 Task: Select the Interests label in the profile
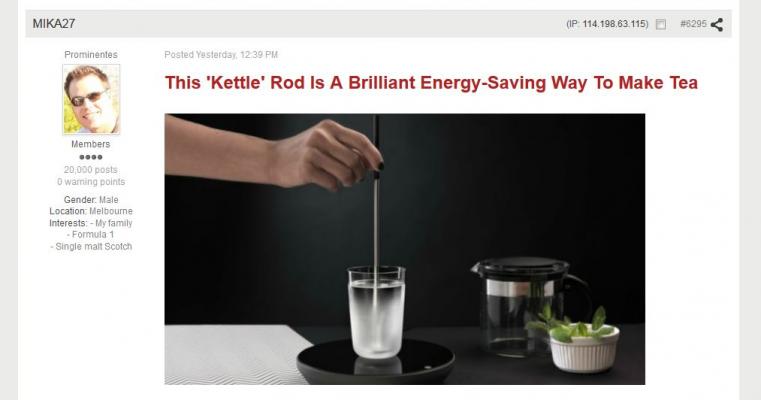(68, 223)
